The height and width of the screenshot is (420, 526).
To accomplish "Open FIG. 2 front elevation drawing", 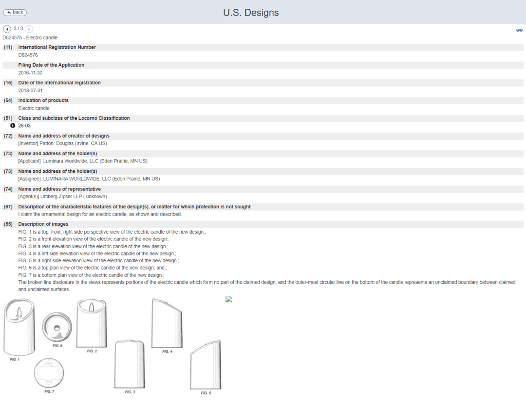I will click(x=92, y=324).
